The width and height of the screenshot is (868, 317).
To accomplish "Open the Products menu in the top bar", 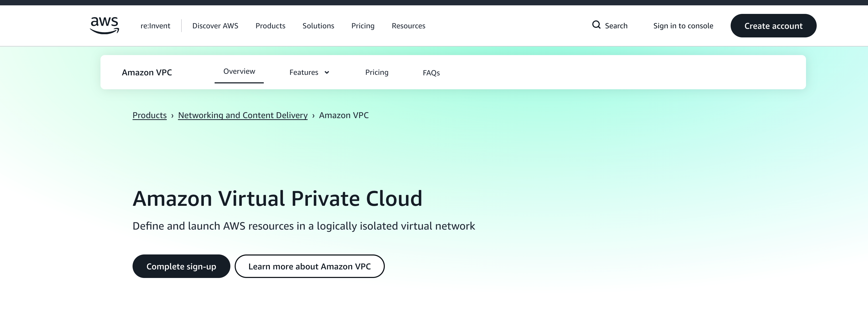I will (270, 26).
